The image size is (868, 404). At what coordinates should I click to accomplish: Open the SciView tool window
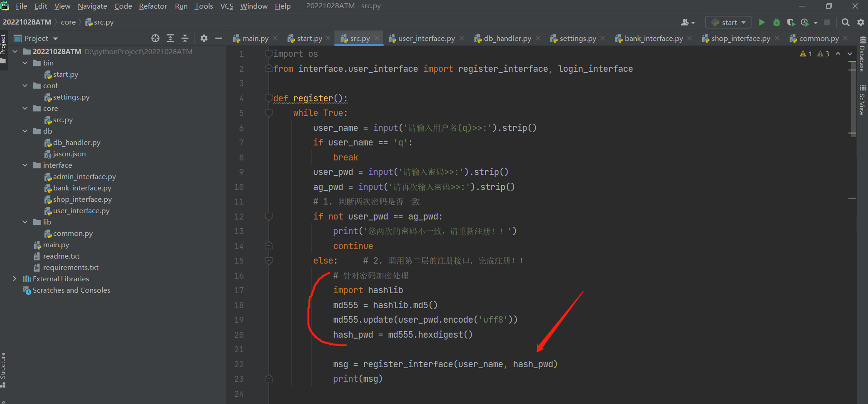tap(862, 100)
